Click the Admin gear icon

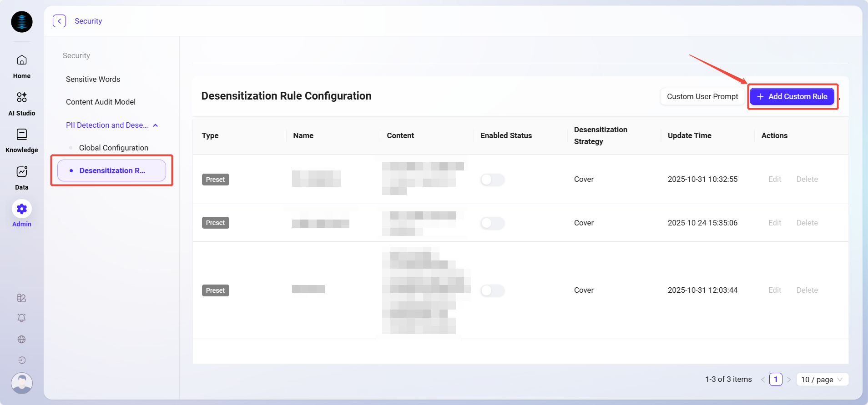(21, 209)
